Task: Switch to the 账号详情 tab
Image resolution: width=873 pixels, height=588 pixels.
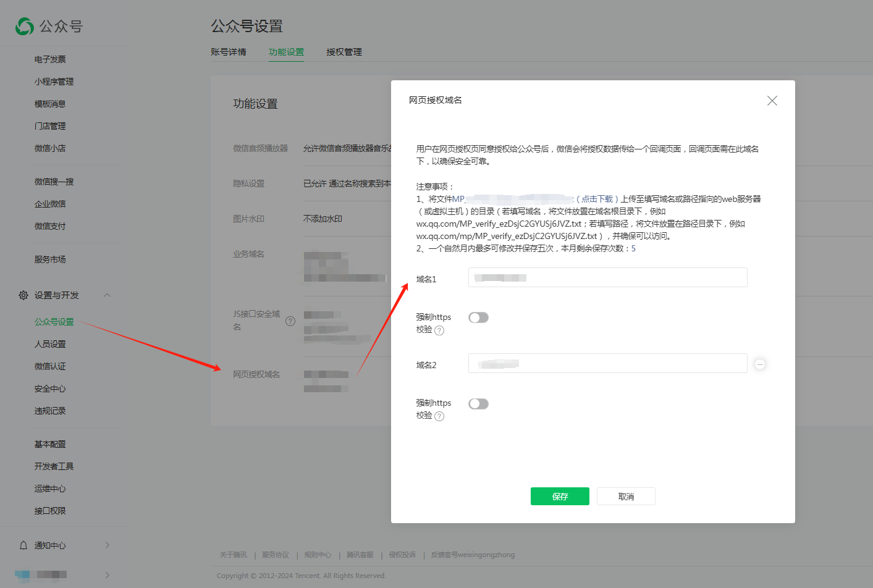Action: point(229,52)
